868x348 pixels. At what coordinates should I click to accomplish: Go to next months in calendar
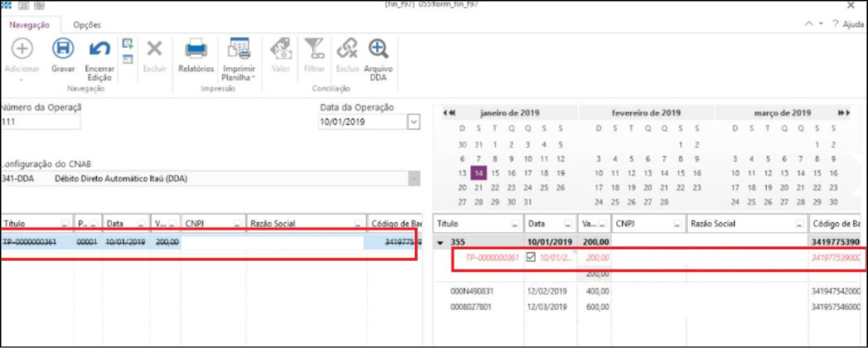click(x=843, y=113)
